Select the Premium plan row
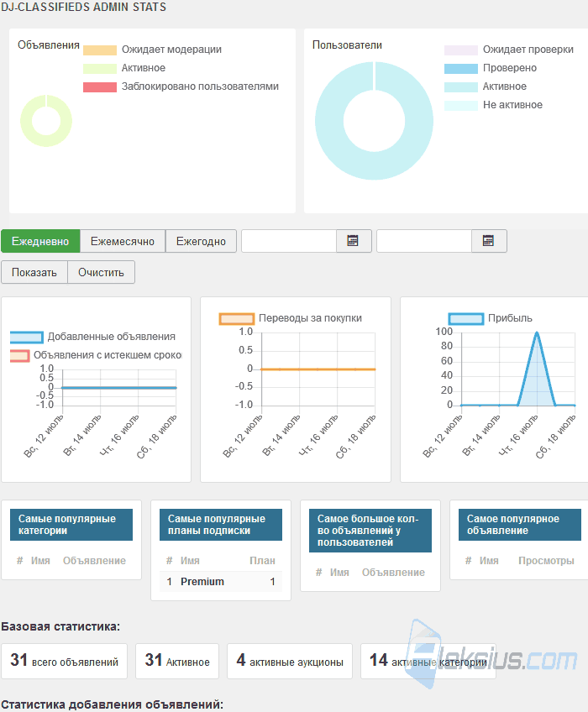The height and width of the screenshot is (712, 588). coord(221,582)
